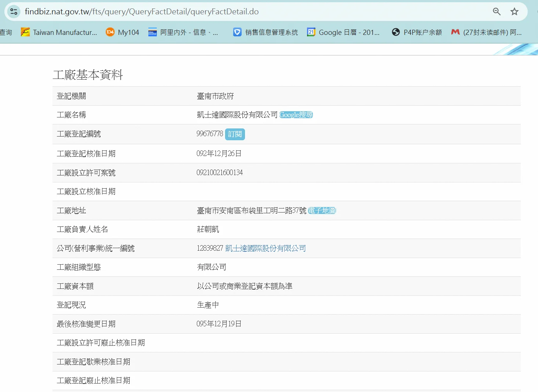Open the Taiwan Manufactur... bookmark
Image resolution: width=538 pixels, height=392 pixels.
tap(59, 32)
